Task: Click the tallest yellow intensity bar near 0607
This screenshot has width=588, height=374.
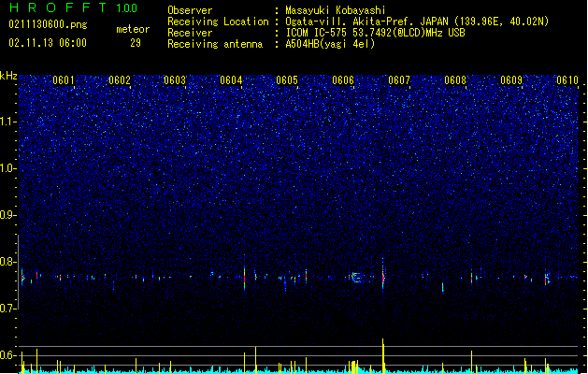Action: coord(383,356)
